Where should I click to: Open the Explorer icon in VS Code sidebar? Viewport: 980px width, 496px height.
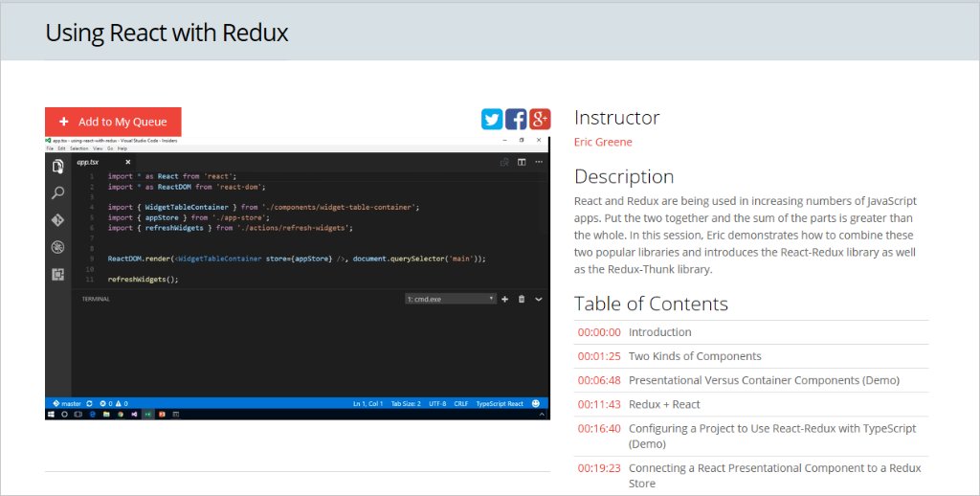[57, 166]
